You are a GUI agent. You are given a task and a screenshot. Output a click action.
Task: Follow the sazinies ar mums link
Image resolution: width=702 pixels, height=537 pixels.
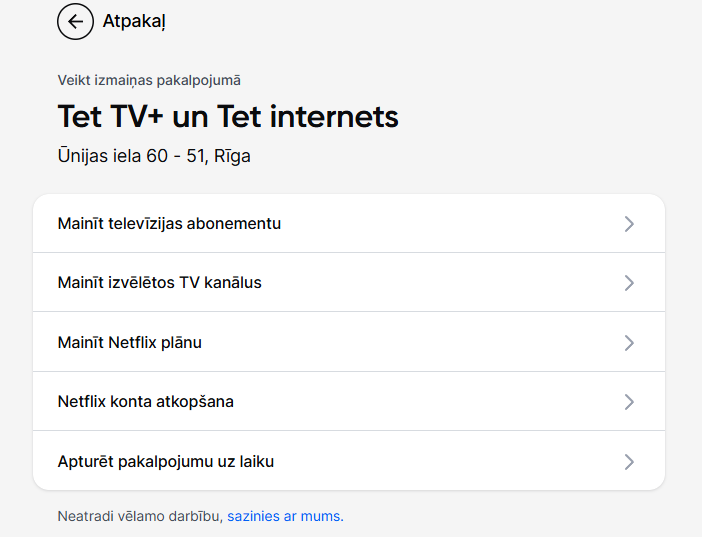285,516
